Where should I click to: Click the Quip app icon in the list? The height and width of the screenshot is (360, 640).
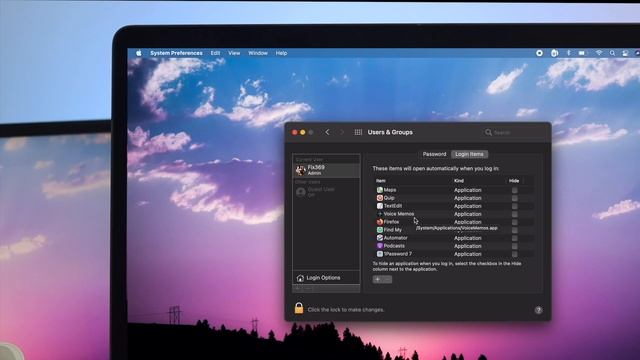pos(380,198)
